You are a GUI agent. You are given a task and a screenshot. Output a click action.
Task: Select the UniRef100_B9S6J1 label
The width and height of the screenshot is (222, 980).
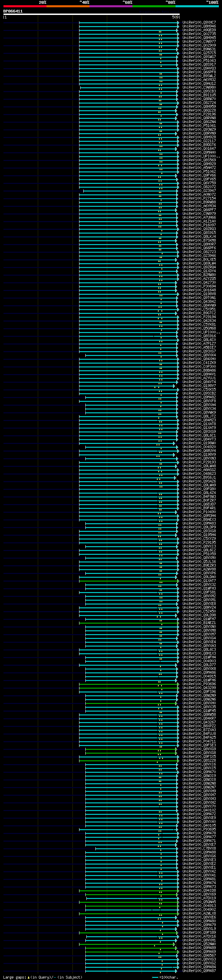(199, 477)
